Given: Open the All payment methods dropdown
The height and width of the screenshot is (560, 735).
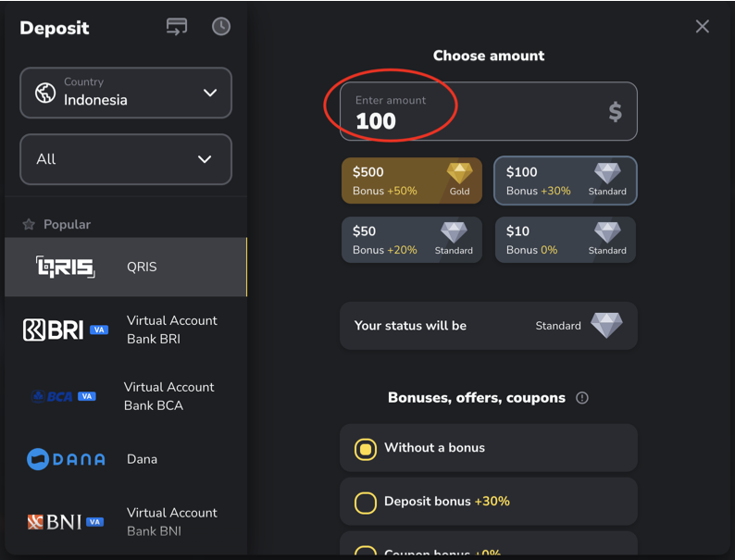Looking at the screenshot, I should tap(126, 159).
